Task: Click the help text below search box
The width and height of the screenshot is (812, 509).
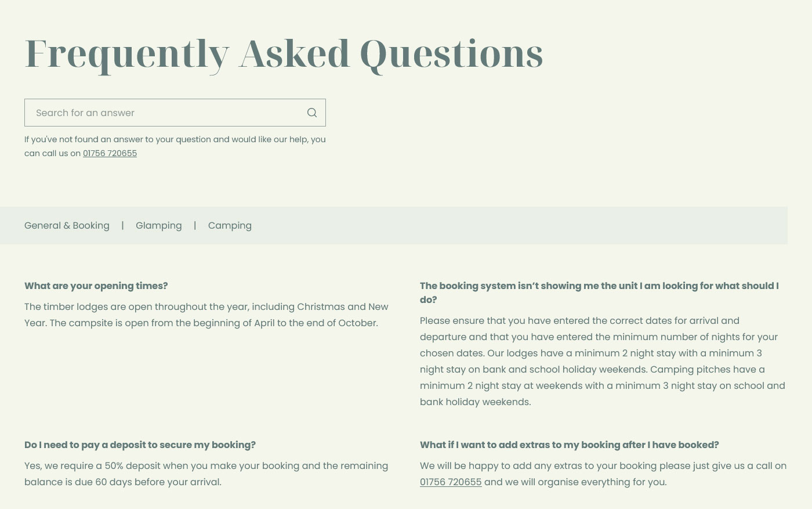Action: [175, 146]
